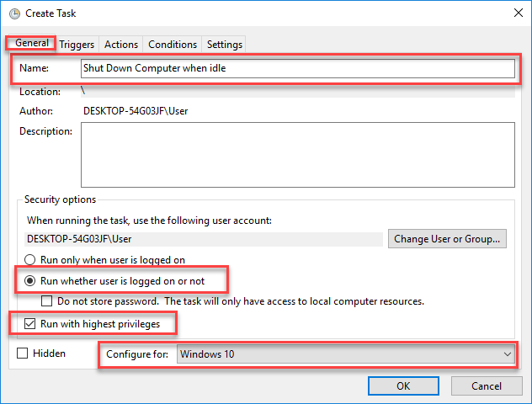Switch to the Settings tab
532x404 pixels.
pos(224,45)
